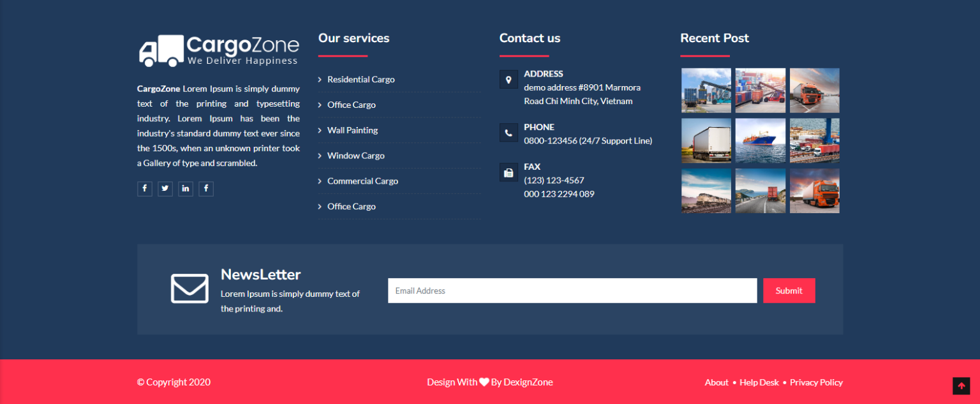
Task: Open the Residential Cargo service link
Action: click(x=360, y=79)
